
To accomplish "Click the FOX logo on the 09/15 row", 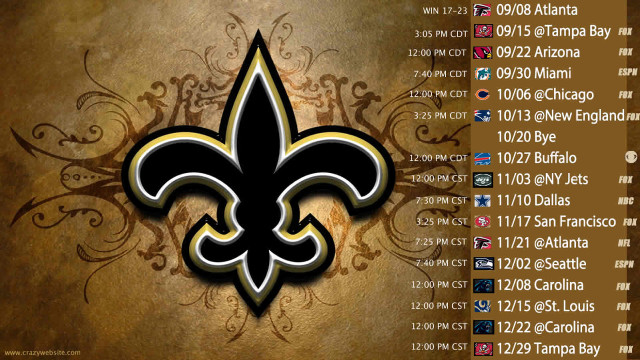I will [625, 31].
